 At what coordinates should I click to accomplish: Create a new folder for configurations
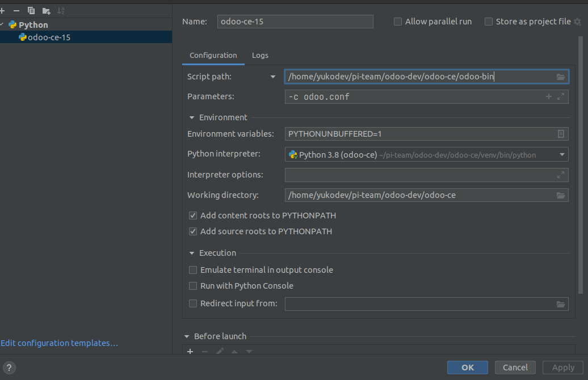pos(45,10)
